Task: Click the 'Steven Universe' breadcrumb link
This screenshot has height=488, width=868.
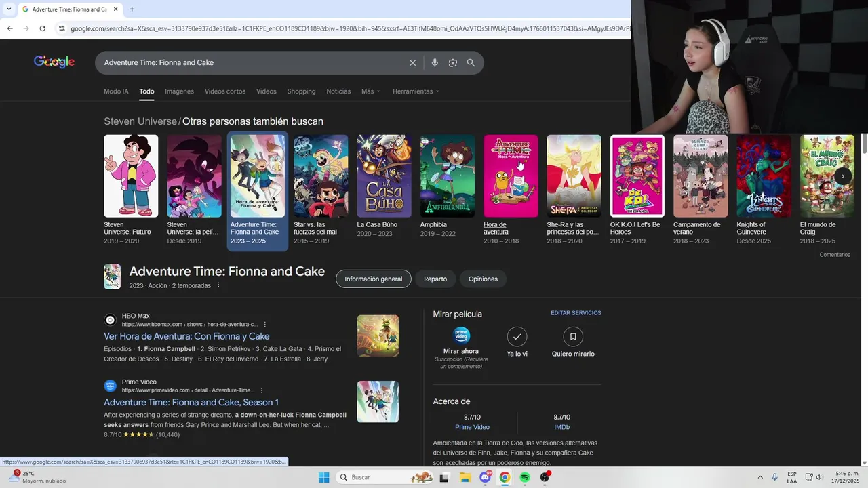Action: [140, 121]
